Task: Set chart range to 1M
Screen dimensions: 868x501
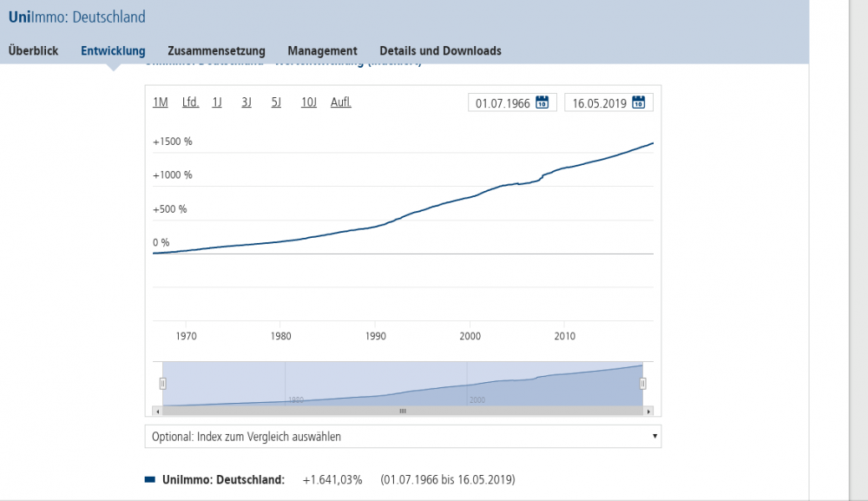Action: (161, 102)
